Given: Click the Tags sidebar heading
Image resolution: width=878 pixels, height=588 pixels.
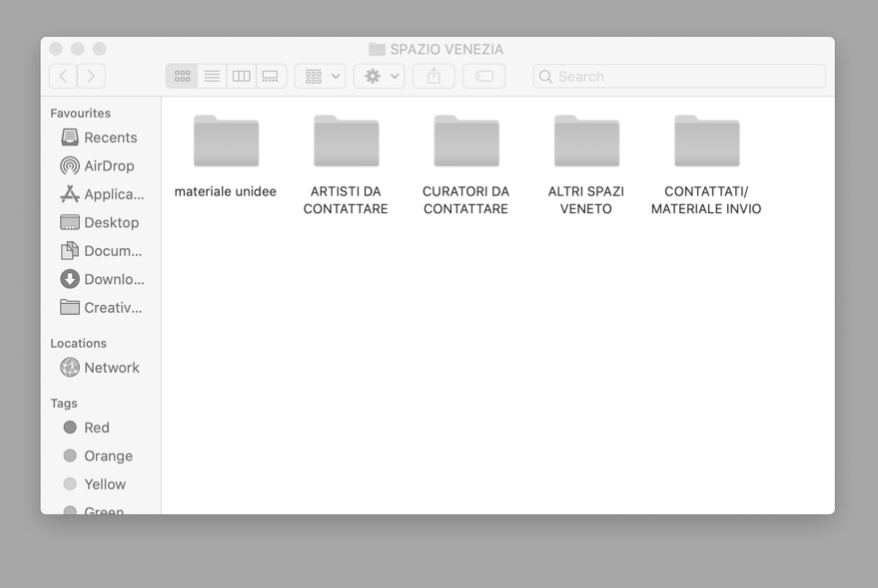Looking at the screenshot, I should tap(64, 403).
